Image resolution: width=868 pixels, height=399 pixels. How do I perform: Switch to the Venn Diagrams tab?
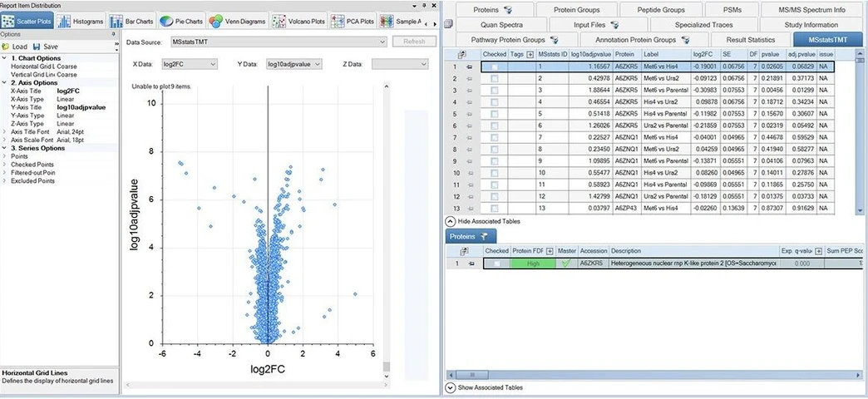[x=238, y=22]
